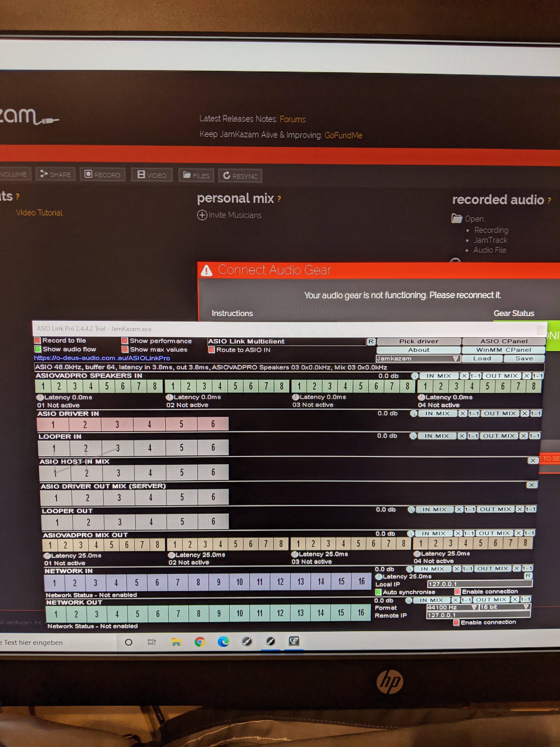Click the Record toolbar icon
Viewport: 560px width, 747px height.
pyautogui.click(x=89, y=174)
